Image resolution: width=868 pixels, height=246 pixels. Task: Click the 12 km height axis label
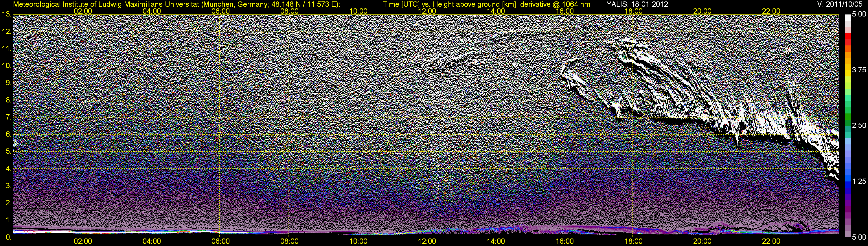[6, 32]
